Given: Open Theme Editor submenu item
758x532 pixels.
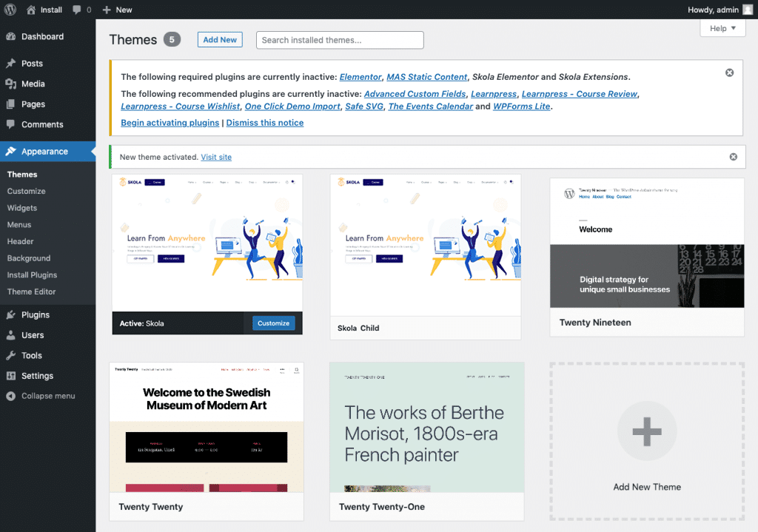Looking at the screenshot, I should point(31,292).
